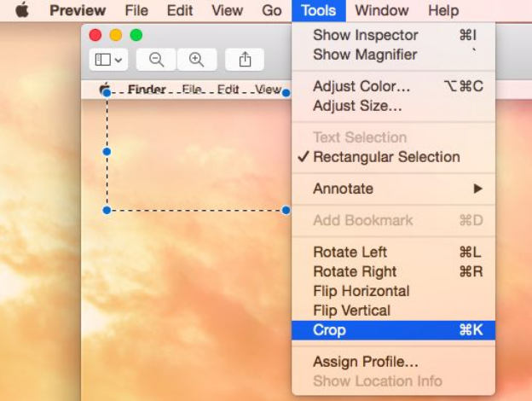Choose Flip Horizontal
The image size is (532, 401).
click(394, 291)
